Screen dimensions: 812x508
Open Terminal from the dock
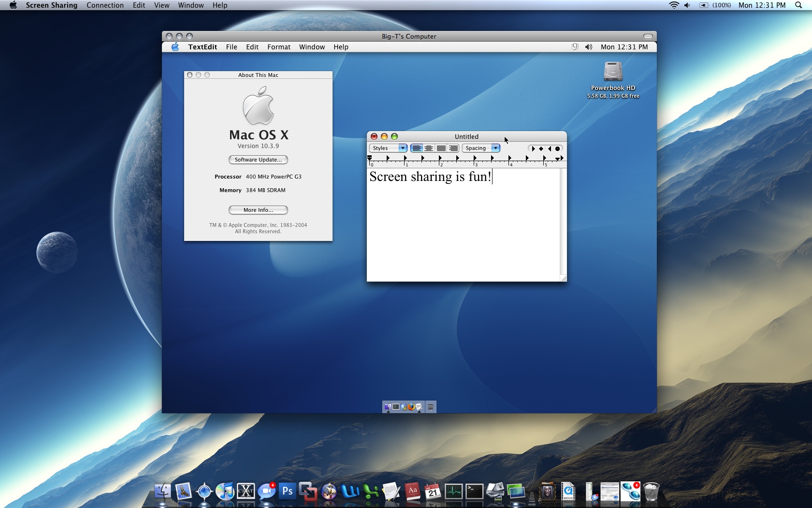point(474,492)
